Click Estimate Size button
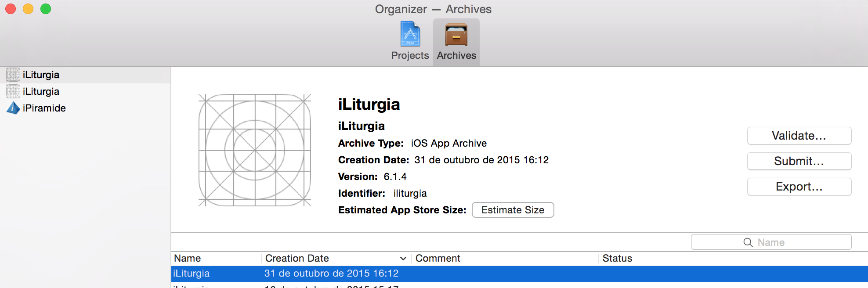This screenshot has height=288, width=868. coord(513,210)
